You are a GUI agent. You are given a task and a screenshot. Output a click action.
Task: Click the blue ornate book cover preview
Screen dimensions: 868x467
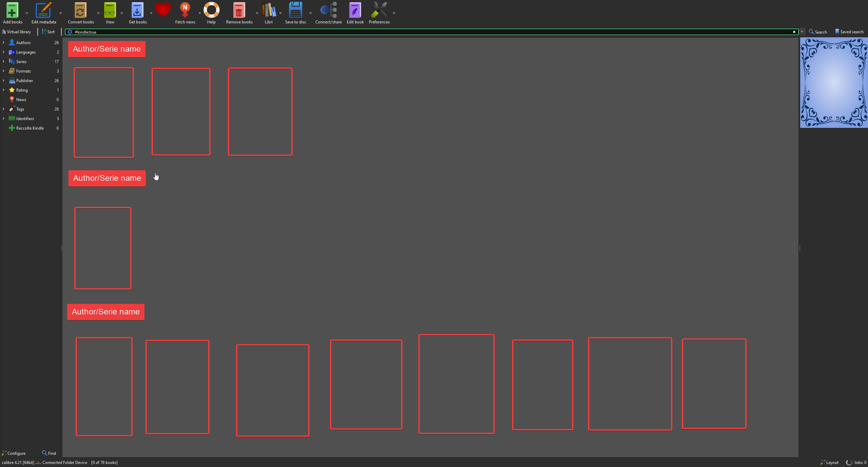pos(833,83)
